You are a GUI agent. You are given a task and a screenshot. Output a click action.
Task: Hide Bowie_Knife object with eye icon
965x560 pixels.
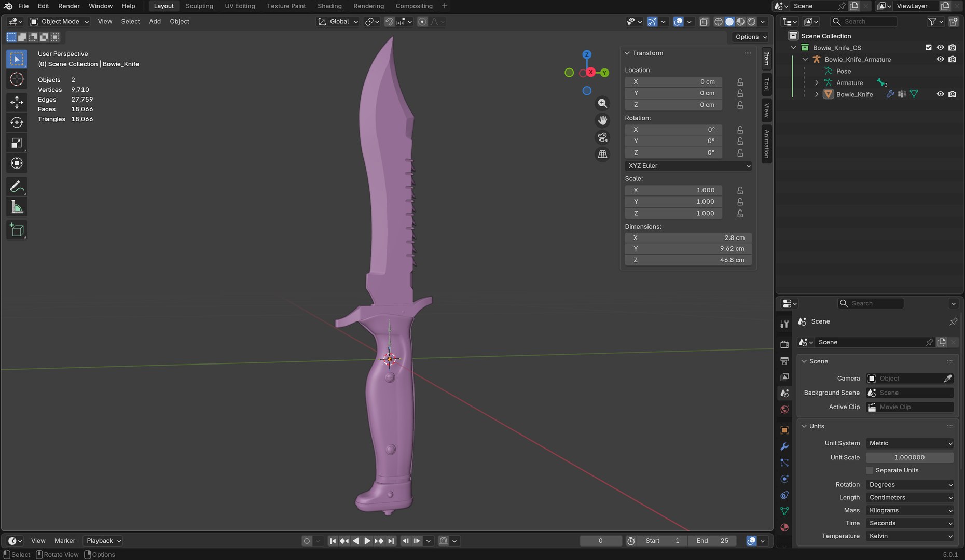point(940,94)
